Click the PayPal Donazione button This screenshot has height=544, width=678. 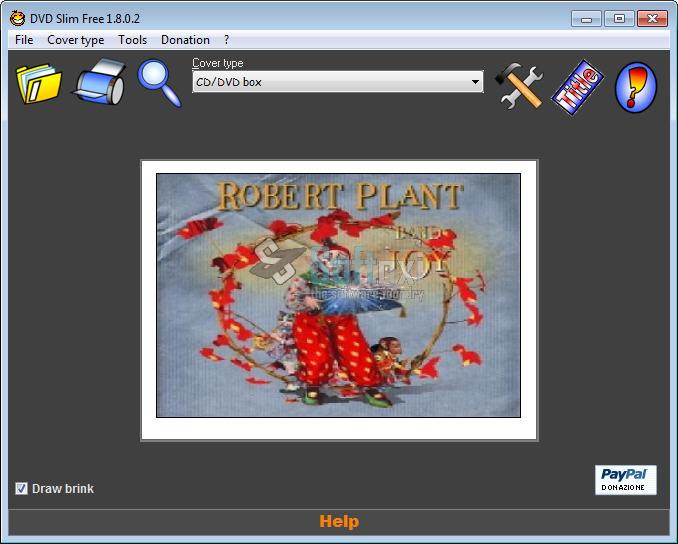(626, 479)
